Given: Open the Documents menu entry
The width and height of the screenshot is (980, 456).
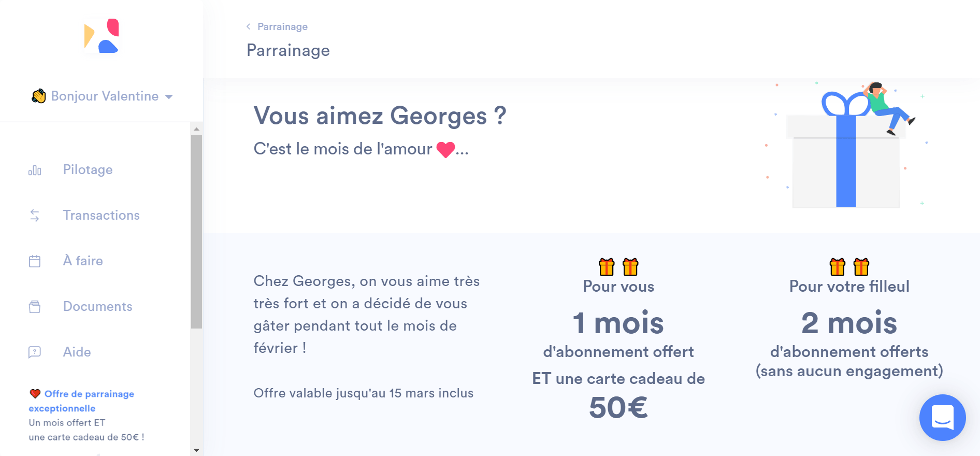Looking at the screenshot, I should pyautogui.click(x=97, y=307).
